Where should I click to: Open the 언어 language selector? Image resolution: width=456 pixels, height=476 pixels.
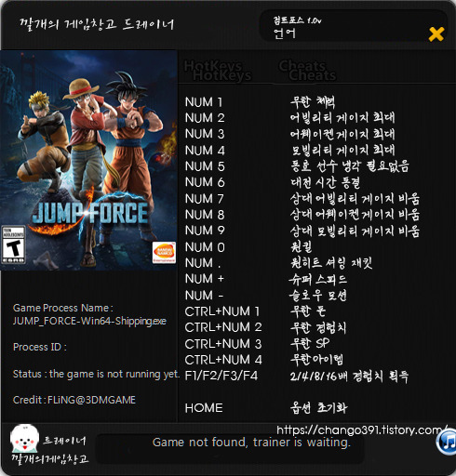coord(285,33)
